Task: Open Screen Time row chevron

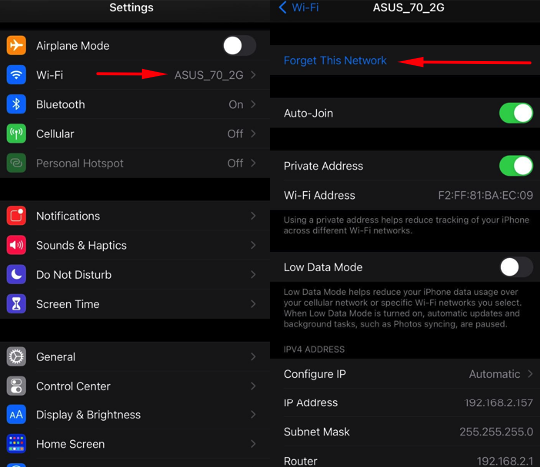Action: (253, 304)
